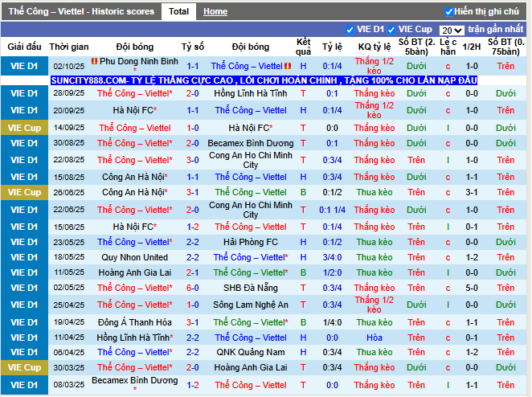Switch to the Home tab

(x=215, y=11)
